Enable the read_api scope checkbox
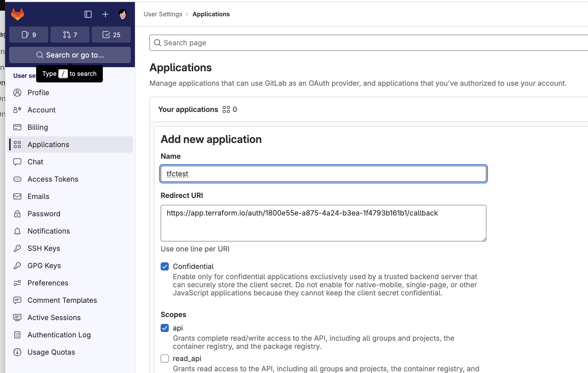 pos(165,358)
